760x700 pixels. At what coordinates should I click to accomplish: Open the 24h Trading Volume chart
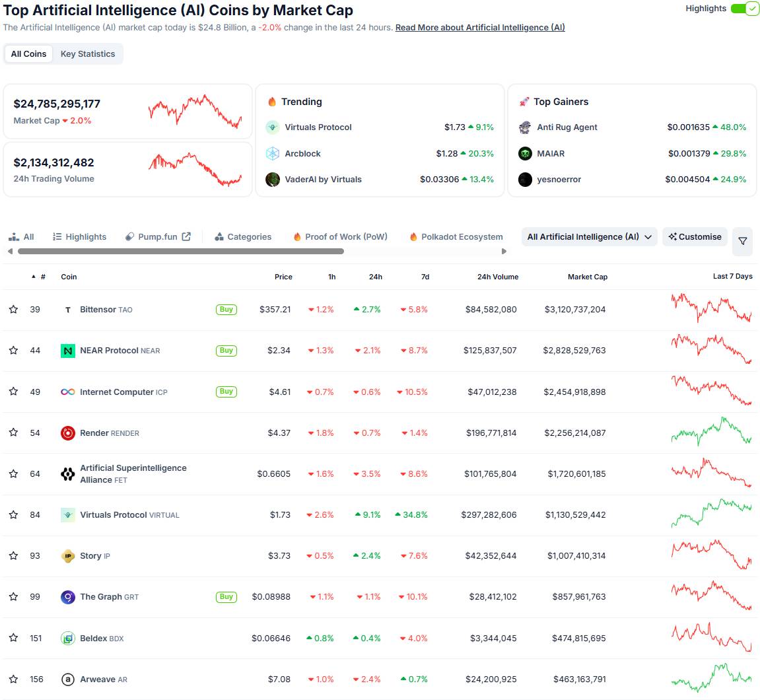click(x=195, y=170)
